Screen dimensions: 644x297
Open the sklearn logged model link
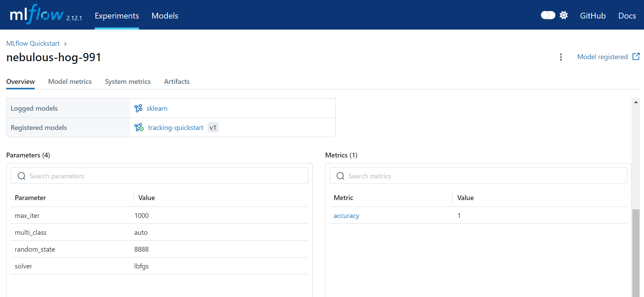click(157, 108)
